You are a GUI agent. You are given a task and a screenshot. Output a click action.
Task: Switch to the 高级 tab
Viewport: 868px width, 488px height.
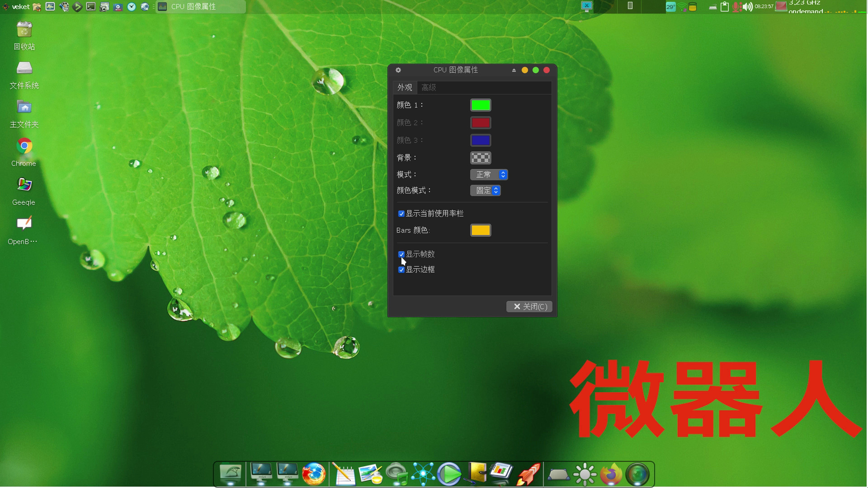429,88
